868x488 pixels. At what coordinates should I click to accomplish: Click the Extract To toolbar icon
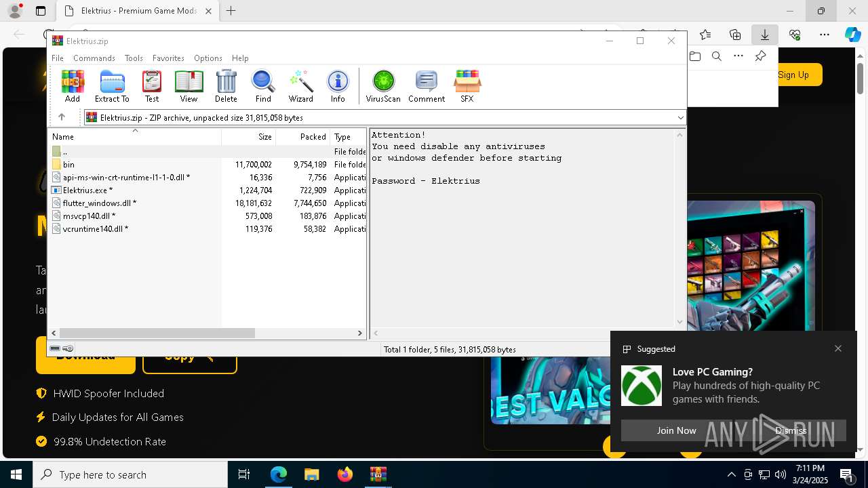(x=112, y=86)
